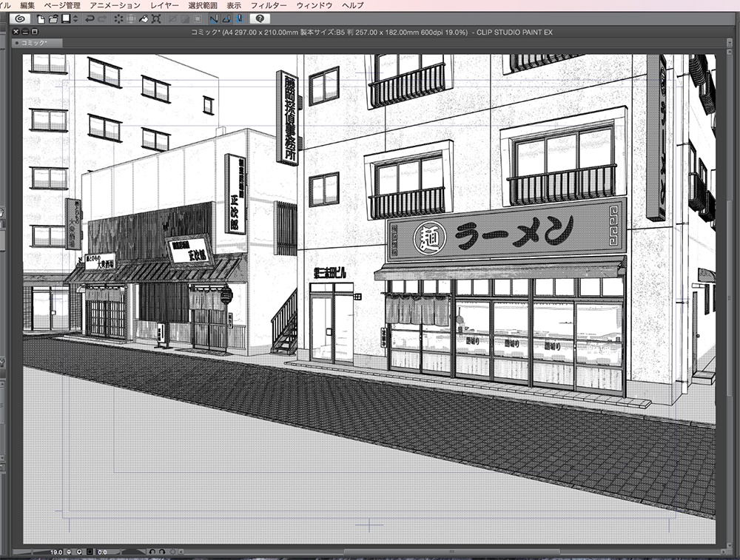Toggle show selection border icon
Image resolution: width=740 pixels, height=560 pixels.
pos(198,19)
